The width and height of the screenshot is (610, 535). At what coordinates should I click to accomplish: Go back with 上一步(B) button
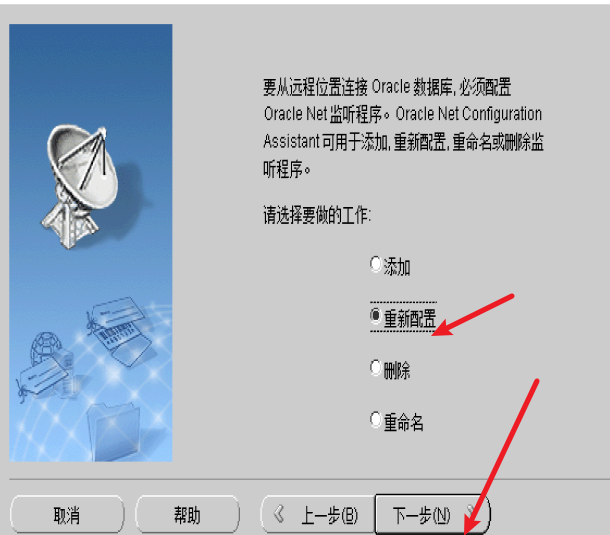(x=317, y=514)
